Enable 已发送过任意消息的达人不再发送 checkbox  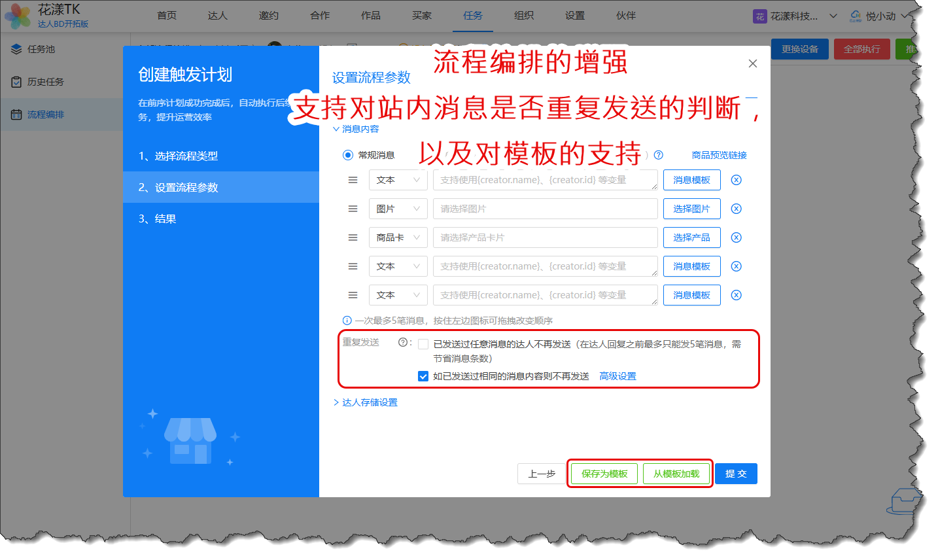click(x=423, y=344)
